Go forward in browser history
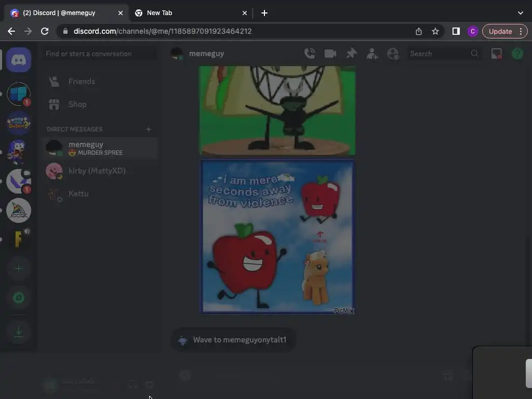This screenshot has width=532, height=399. tap(28, 31)
